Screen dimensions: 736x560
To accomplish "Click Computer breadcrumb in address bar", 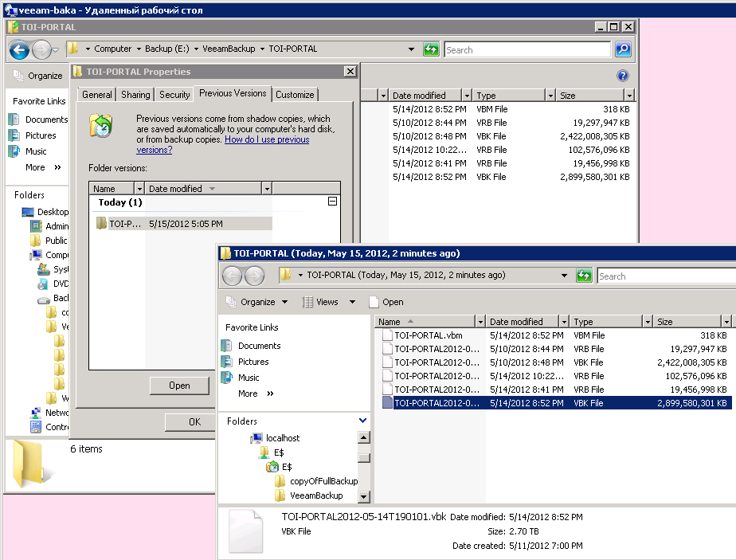I will point(112,49).
